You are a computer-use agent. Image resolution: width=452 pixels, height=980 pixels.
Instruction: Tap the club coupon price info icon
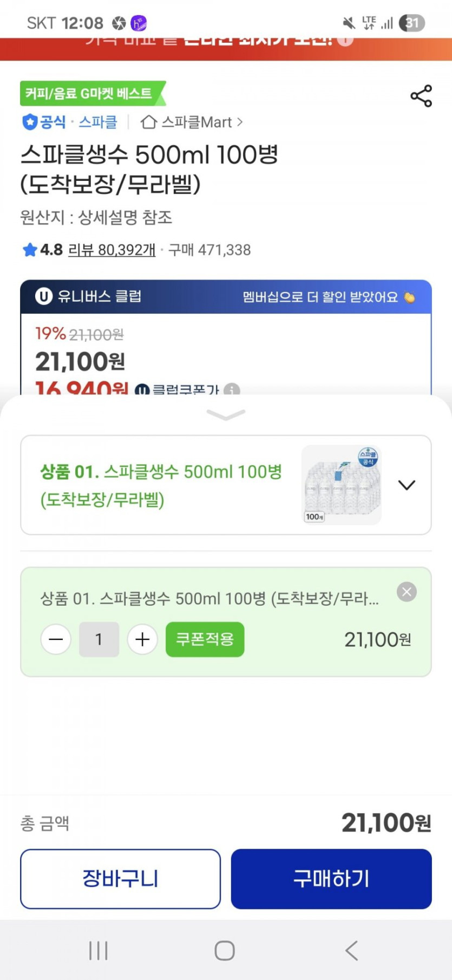pos(232,390)
